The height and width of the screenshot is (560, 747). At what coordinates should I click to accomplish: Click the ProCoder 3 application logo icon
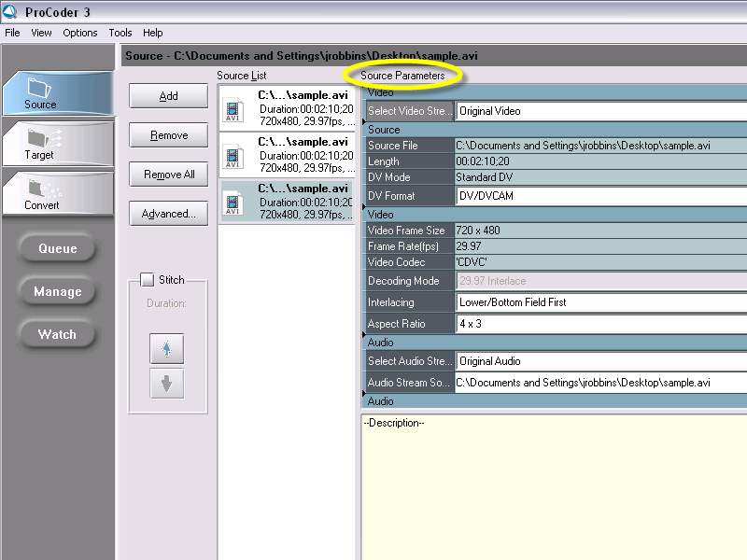pyautogui.click(x=9, y=11)
